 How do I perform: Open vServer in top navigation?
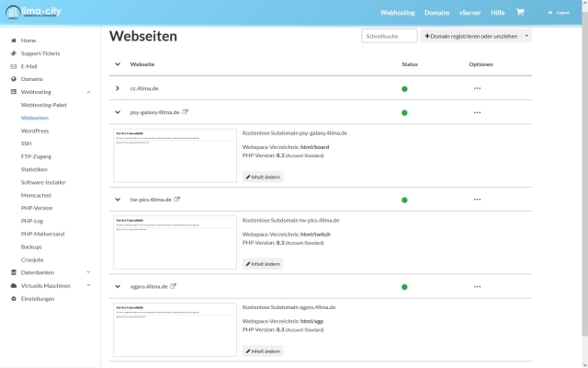(x=469, y=12)
